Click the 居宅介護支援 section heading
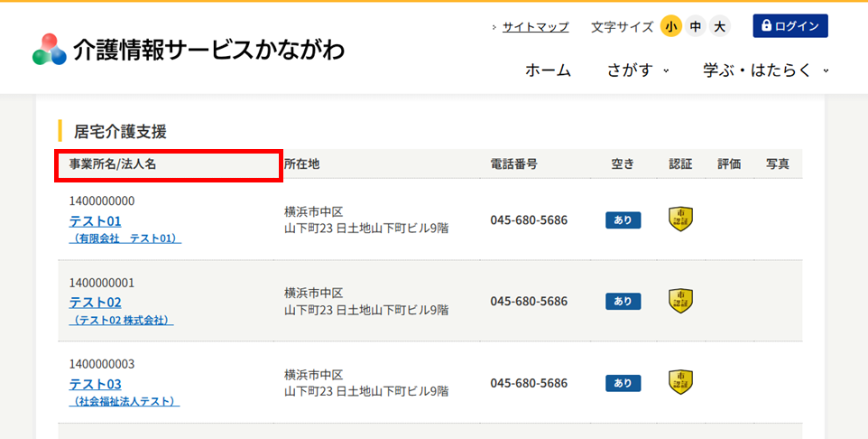This screenshot has width=868, height=439. click(120, 131)
